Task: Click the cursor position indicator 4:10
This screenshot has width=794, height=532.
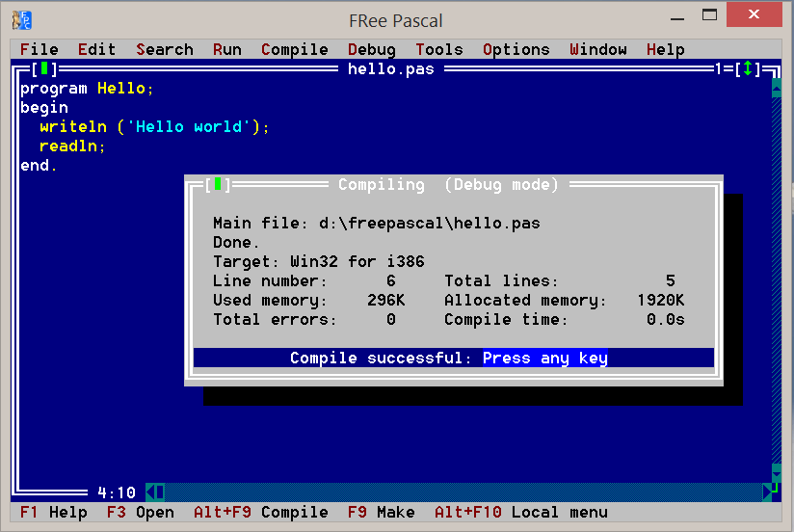Action: (x=117, y=492)
